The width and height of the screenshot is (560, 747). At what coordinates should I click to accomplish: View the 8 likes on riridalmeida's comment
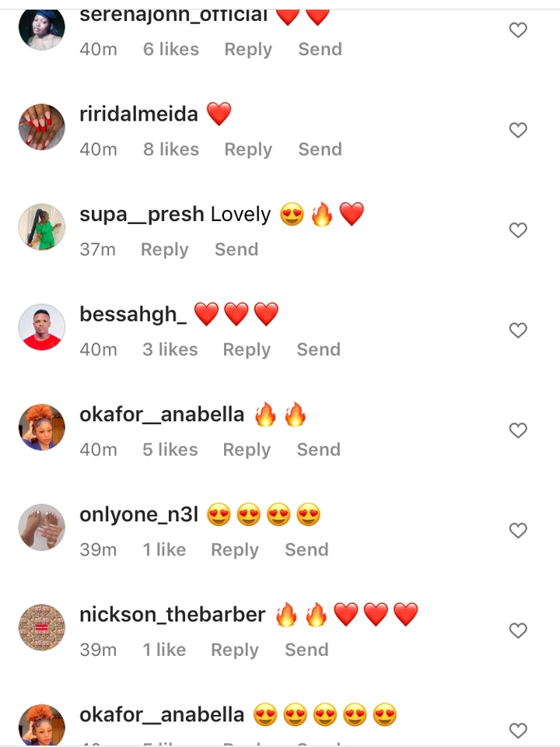pos(171,149)
